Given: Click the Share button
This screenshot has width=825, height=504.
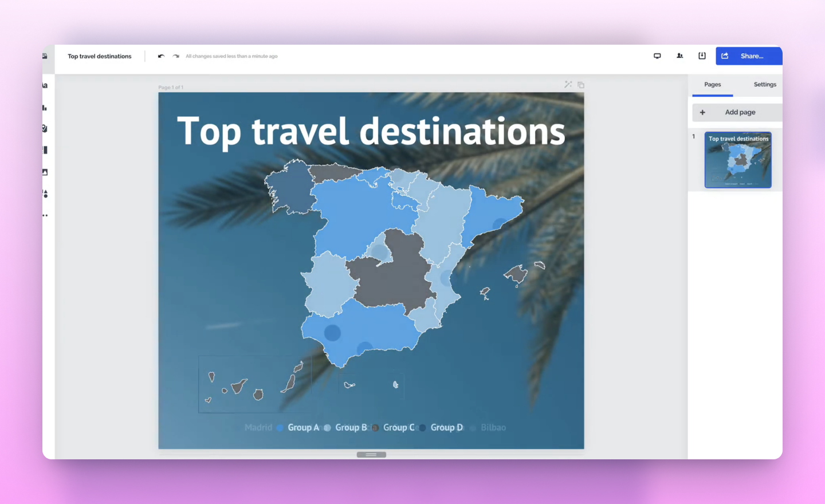Looking at the screenshot, I should [x=749, y=56].
